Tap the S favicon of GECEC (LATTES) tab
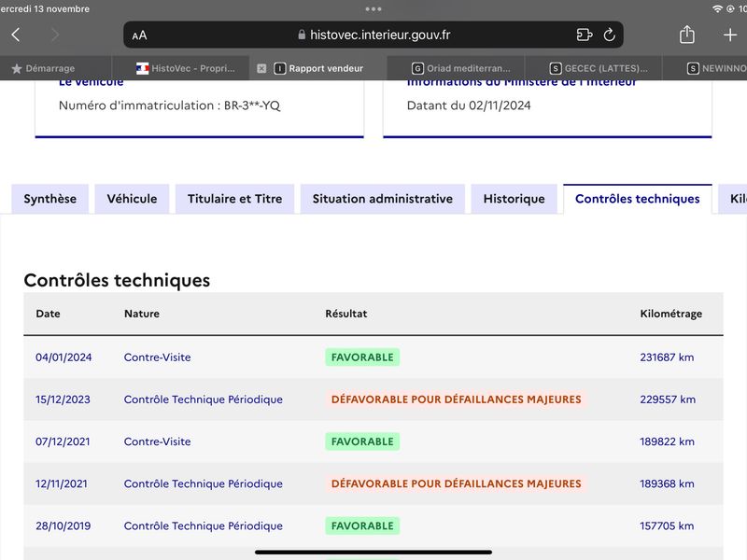 click(555, 68)
